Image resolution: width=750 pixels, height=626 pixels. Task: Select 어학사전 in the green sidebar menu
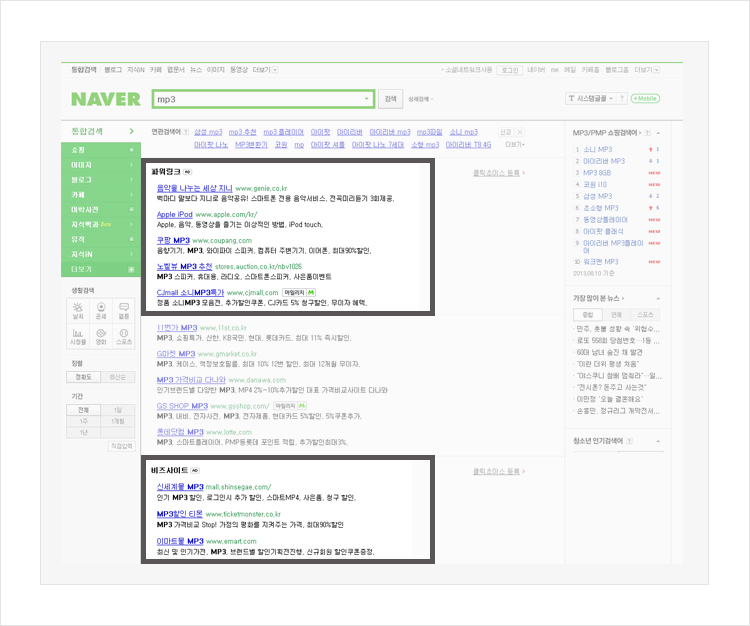tap(101, 209)
